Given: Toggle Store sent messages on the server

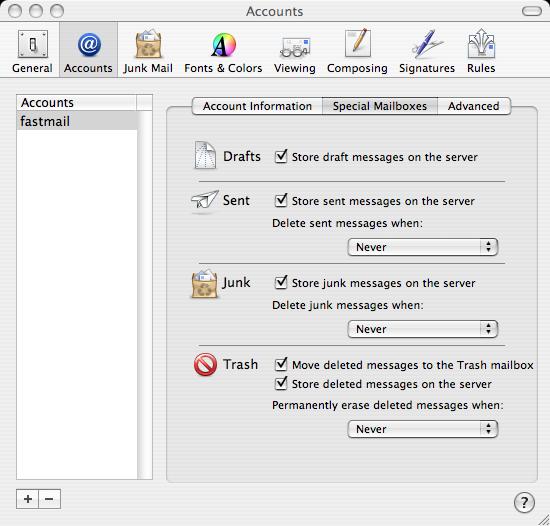Looking at the screenshot, I should (281, 201).
